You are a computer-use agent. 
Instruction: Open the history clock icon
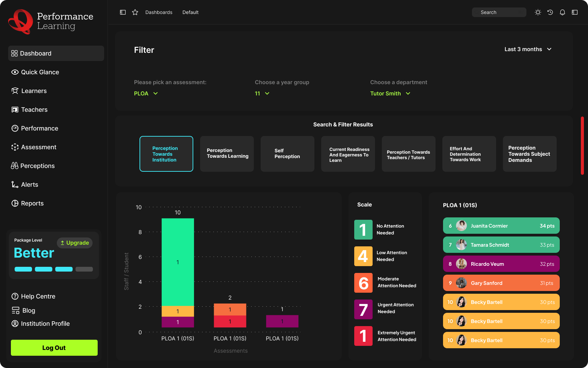[x=550, y=12]
